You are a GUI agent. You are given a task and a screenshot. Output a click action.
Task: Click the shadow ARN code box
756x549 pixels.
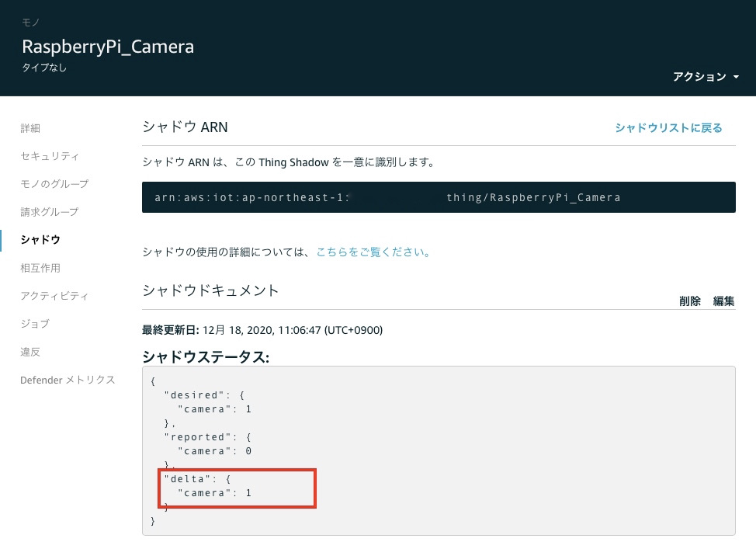[x=439, y=197]
